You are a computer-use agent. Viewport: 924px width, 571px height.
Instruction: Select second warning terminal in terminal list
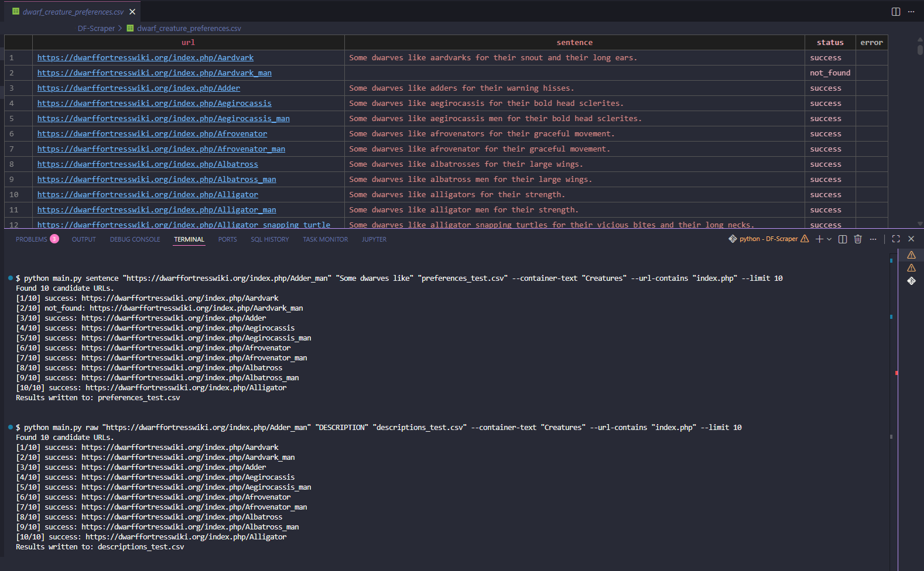click(x=911, y=268)
